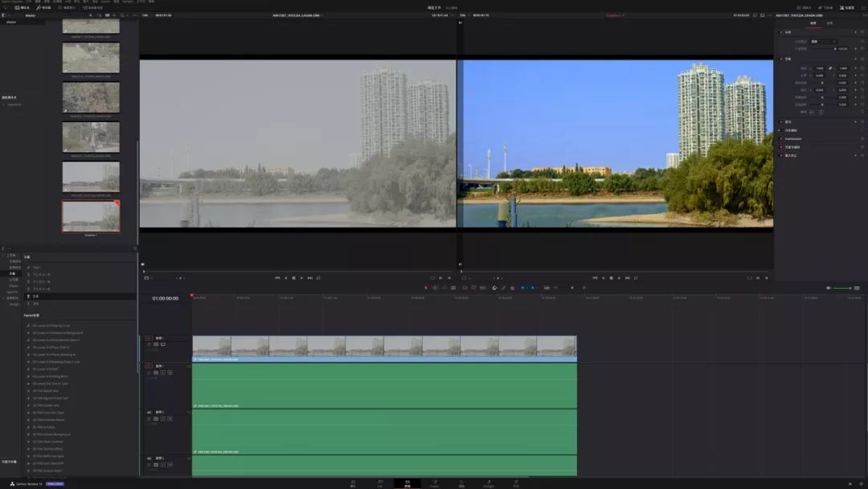
Task: Toggle Linked Selection chain in toolbar
Action: pos(503,288)
